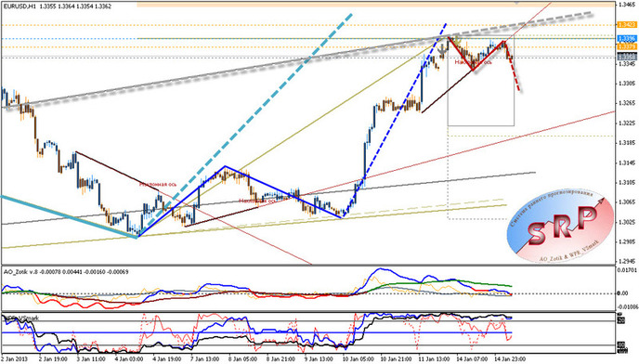The width and height of the screenshot is (639, 364).
Task: Click the 0.00 zero level on AO scale
Action: (x=623, y=293)
